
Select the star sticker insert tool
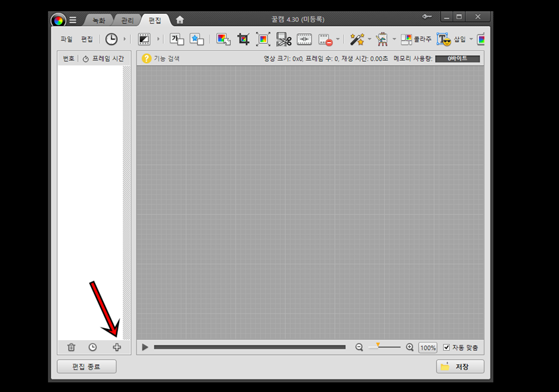(197, 39)
